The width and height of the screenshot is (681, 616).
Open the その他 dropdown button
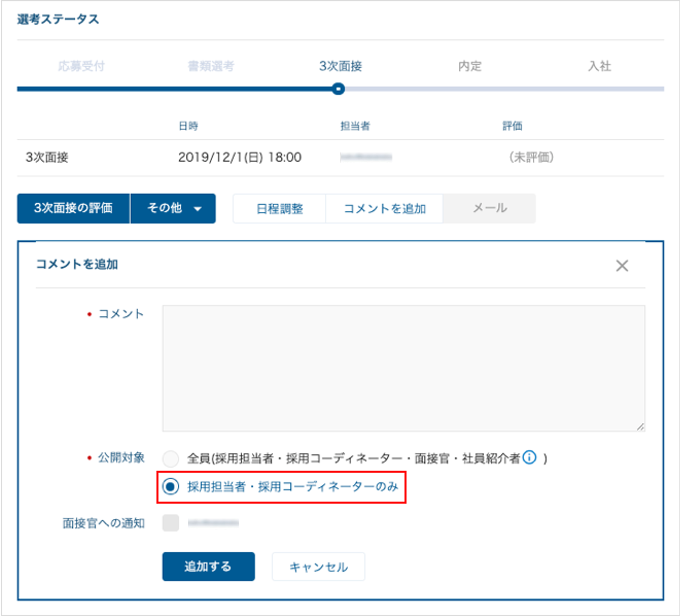pyautogui.click(x=173, y=208)
